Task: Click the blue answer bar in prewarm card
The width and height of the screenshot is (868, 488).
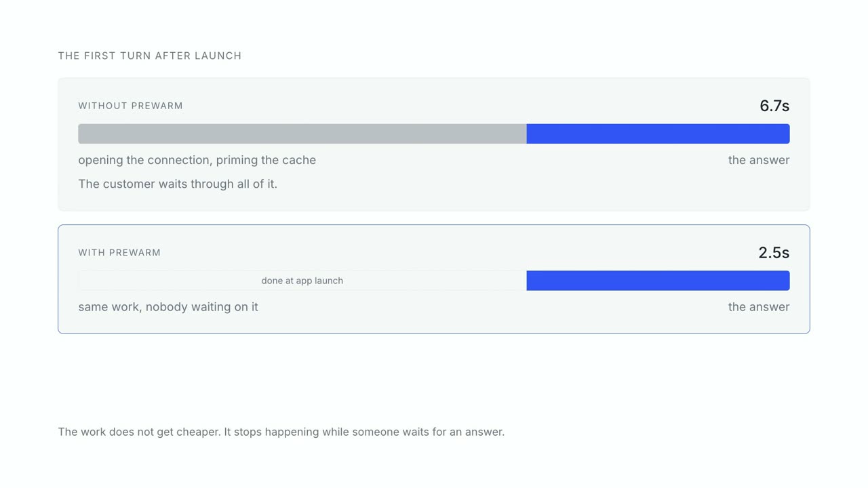Action: tap(658, 281)
